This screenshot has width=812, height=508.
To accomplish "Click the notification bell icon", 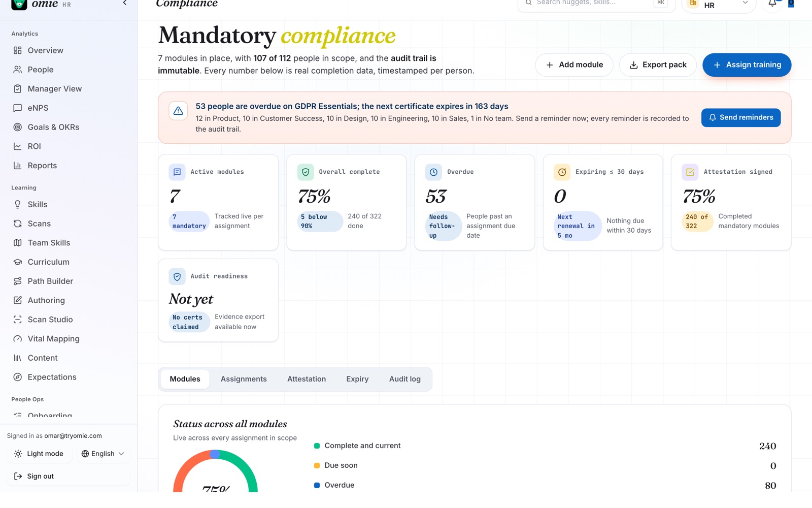I will tap(772, 3).
